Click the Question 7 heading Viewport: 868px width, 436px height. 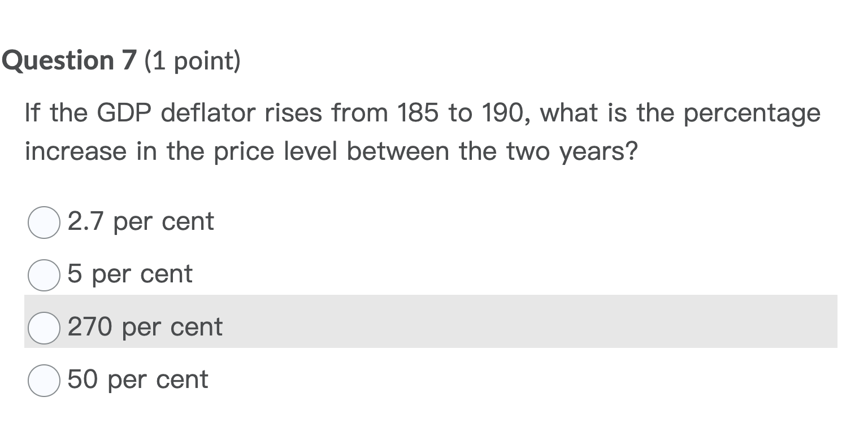(68, 60)
